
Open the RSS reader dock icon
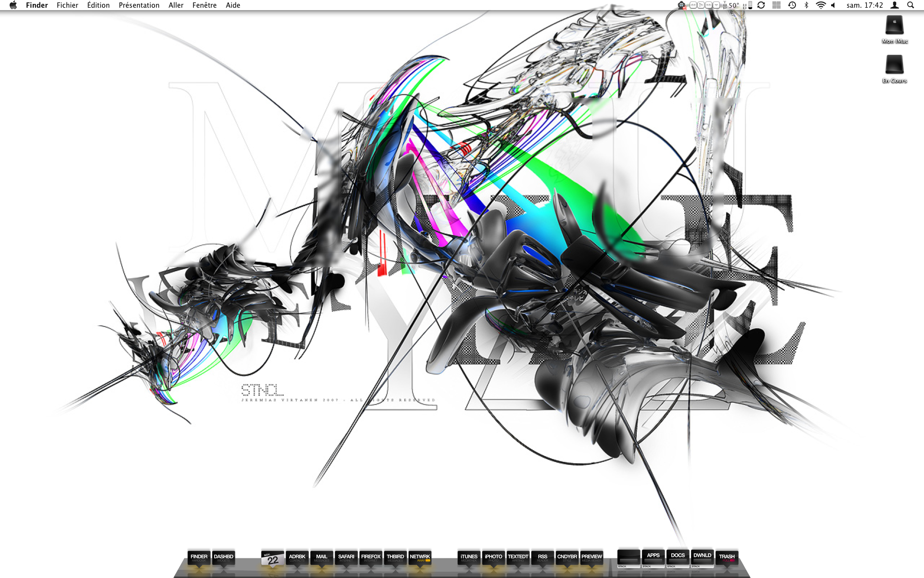click(542, 558)
